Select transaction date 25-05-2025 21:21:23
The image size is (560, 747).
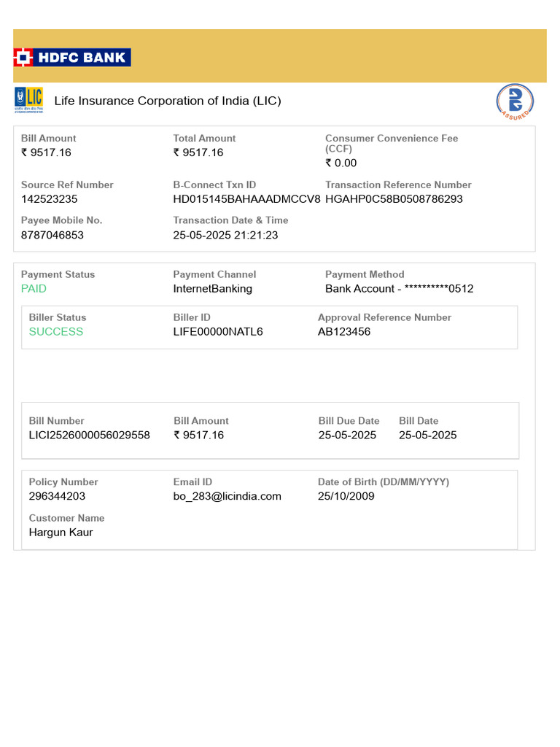[x=225, y=236]
